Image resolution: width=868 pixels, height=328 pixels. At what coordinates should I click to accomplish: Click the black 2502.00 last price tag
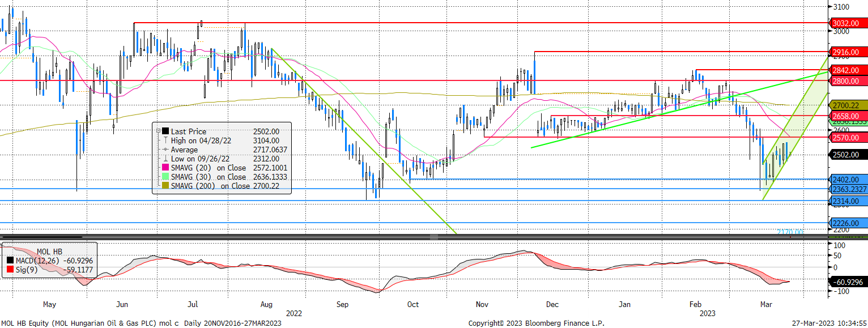[x=848, y=154]
